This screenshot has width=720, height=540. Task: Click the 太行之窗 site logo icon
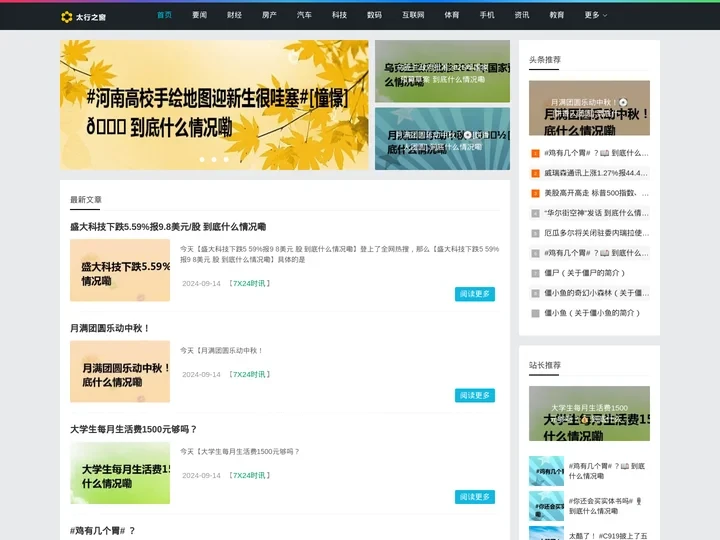(x=67, y=17)
